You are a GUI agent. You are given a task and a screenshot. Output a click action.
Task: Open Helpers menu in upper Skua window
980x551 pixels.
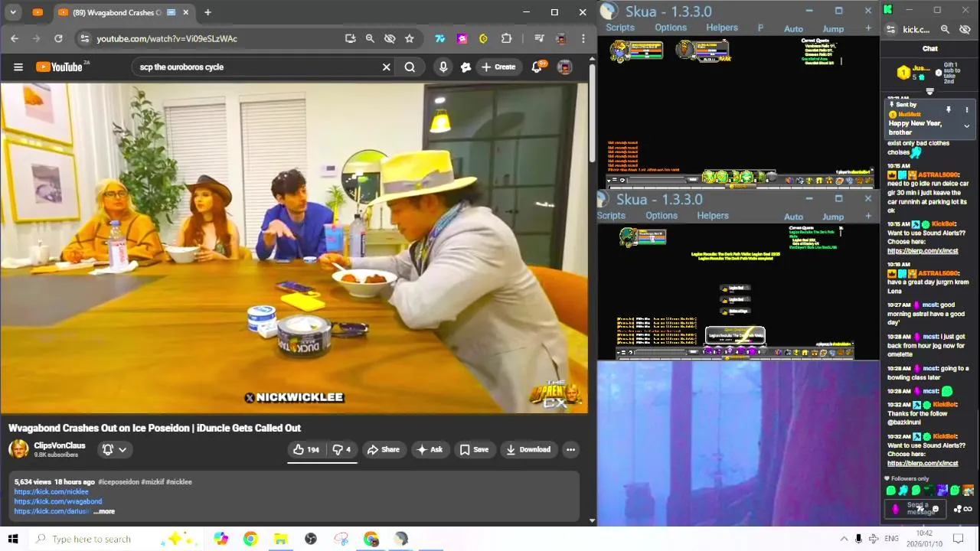click(x=722, y=28)
